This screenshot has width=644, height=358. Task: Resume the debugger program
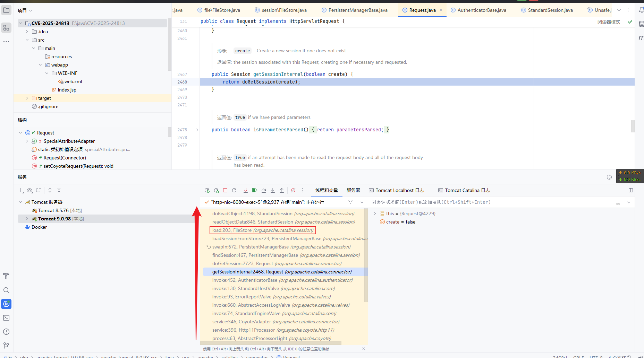click(255, 190)
